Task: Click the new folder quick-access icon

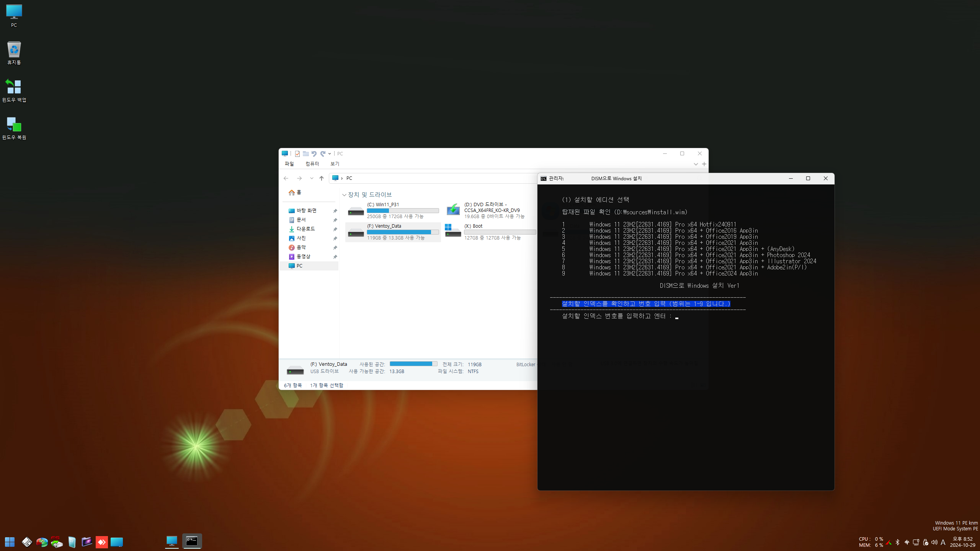Action: tap(306, 153)
